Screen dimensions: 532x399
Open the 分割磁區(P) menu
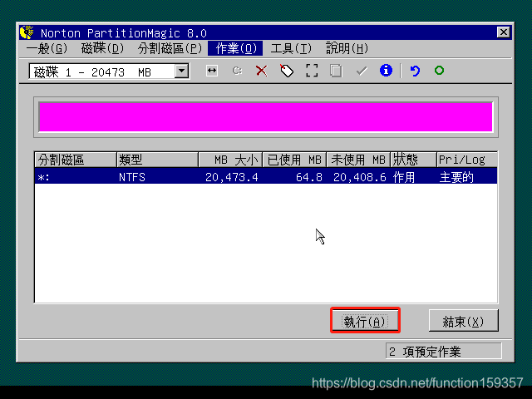point(170,48)
